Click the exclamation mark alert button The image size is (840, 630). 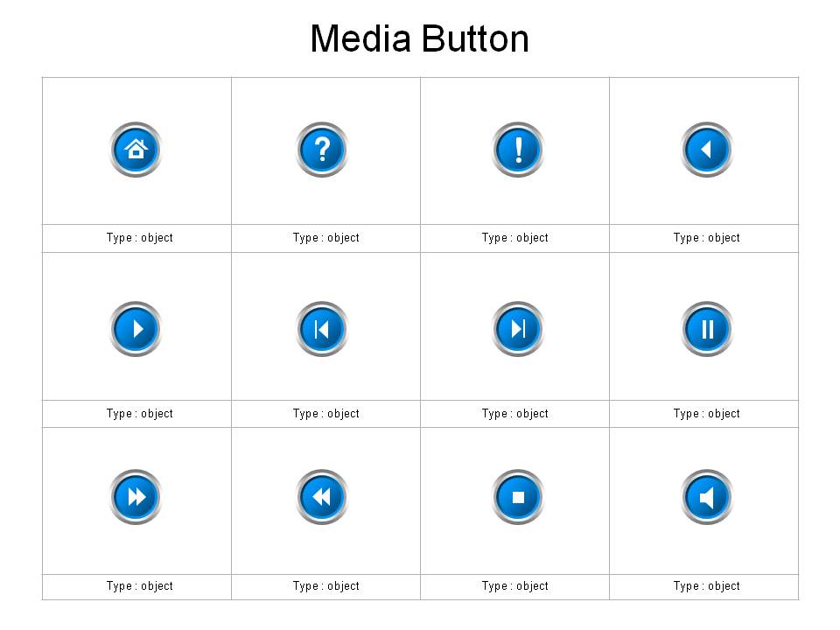[517, 150]
